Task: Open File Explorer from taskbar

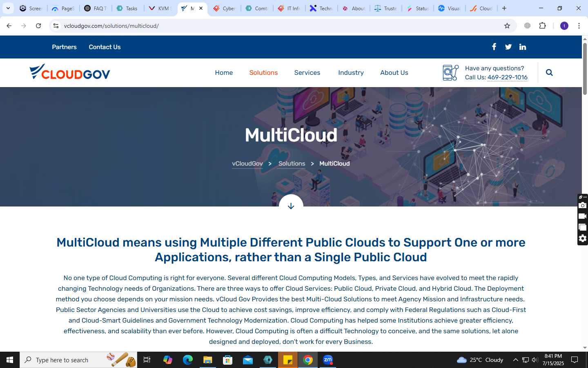Action: point(207,360)
